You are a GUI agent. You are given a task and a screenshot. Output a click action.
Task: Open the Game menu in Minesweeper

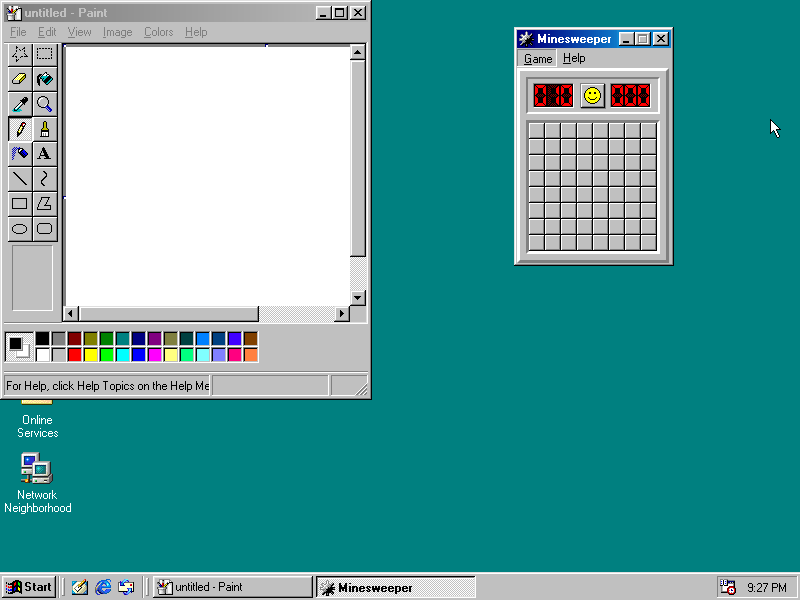(536, 58)
